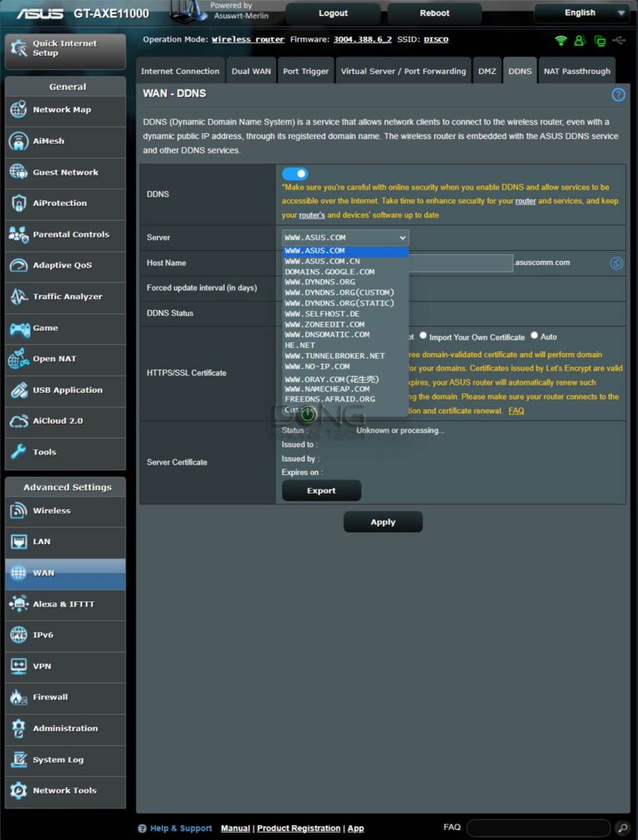Screen dimensions: 638x840
Task: Click the AiCloud 2.0 cloud icon
Action: coord(18,420)
